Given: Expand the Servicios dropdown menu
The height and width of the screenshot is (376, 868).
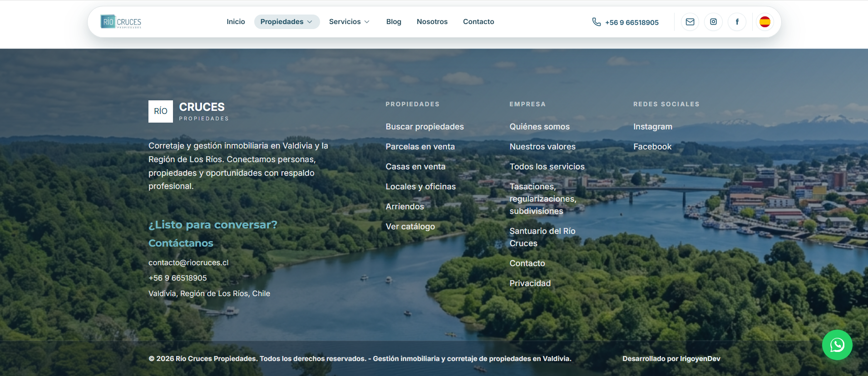Looking at the screenshot, I should [349, 22].
